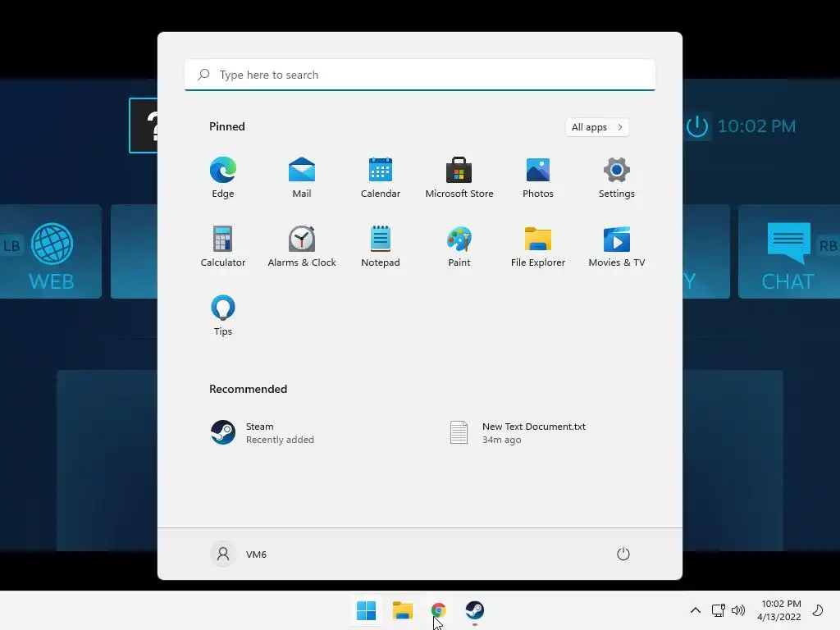This screenshot has height=630, width=840.
Task: Launch the Paint app
Action: click(x=459, y=246)
